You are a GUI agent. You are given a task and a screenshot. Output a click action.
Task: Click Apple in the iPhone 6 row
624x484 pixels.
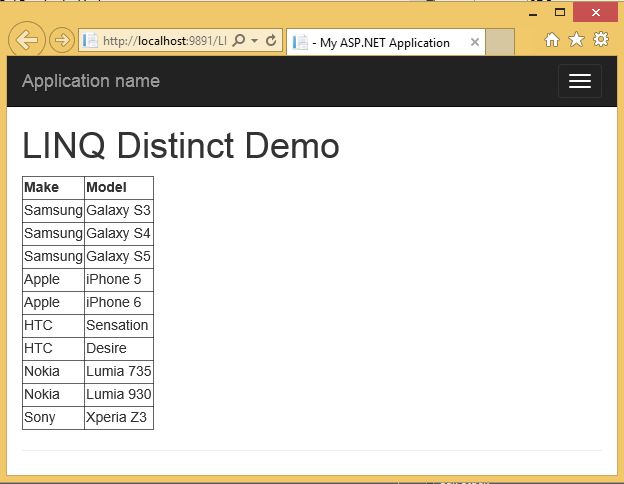53,303
